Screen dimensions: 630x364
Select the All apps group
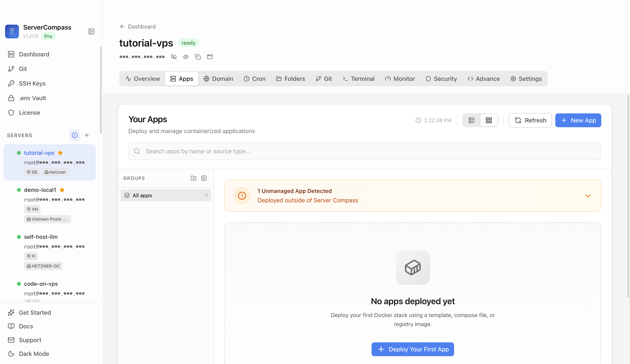166,195
